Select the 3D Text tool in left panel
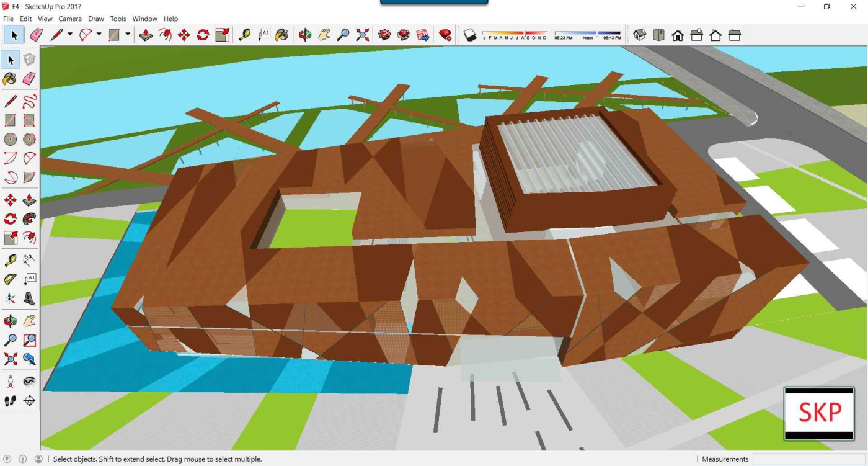 29,298
